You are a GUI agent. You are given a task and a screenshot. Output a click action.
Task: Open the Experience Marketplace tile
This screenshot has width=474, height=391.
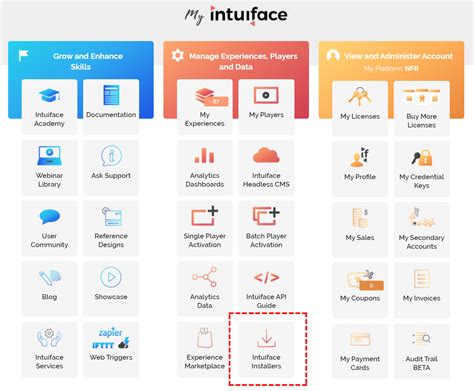[x=205, y=350]
